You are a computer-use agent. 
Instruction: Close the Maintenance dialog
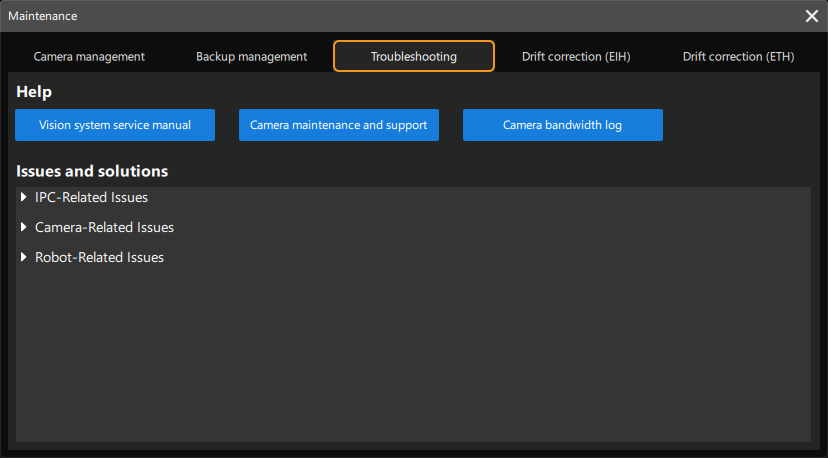pyautogui.click(x=812, y=16)
